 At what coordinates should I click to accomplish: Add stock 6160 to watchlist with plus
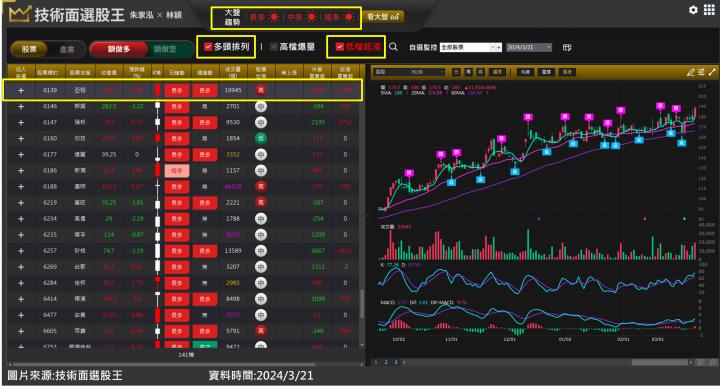coord(21,139)
